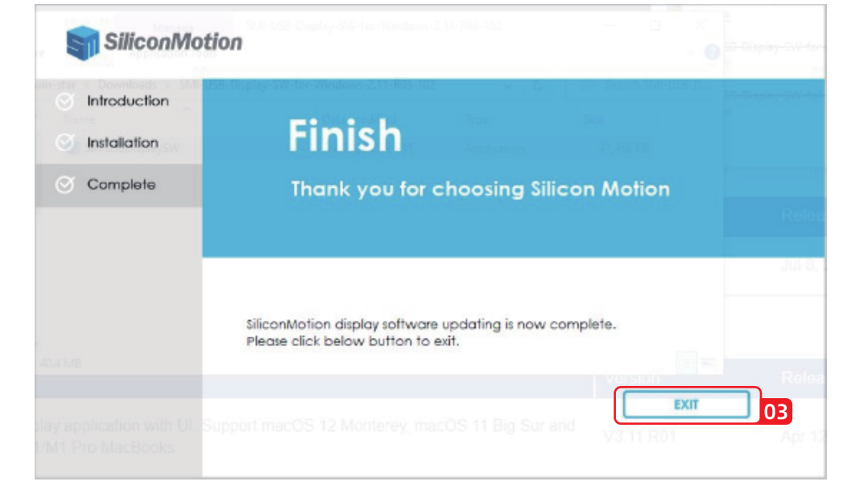Select the highlighted Complete step label
This screenshot has width=868, height=490.
121,185
